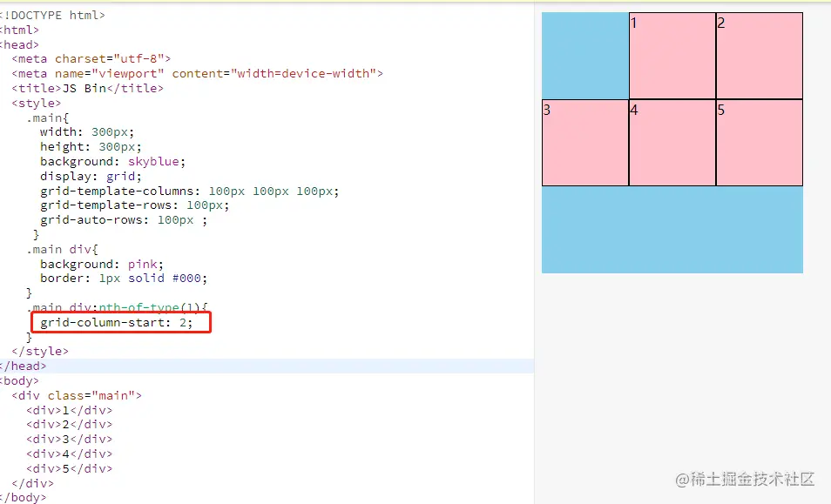Click the opening <body> tag line
Image resolution: width=831 pixels, height=504 pixels.
[x=20, y=380]
